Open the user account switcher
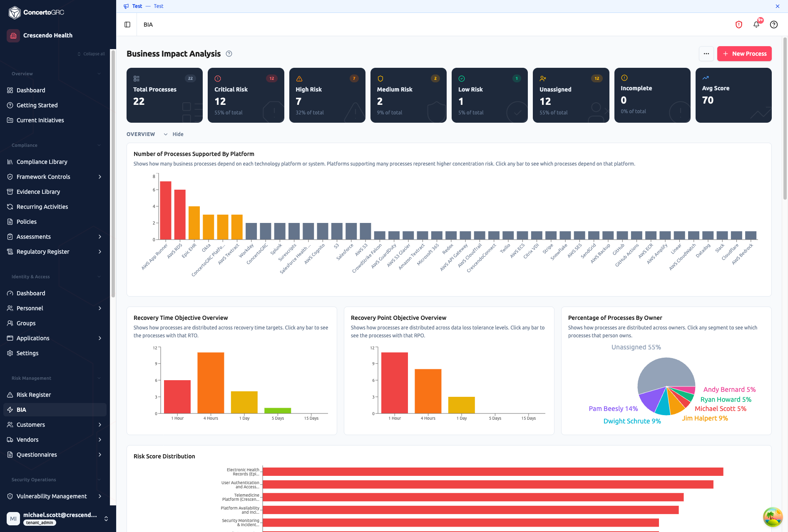The height and width of the screenshot is (532, 788). 106,519
